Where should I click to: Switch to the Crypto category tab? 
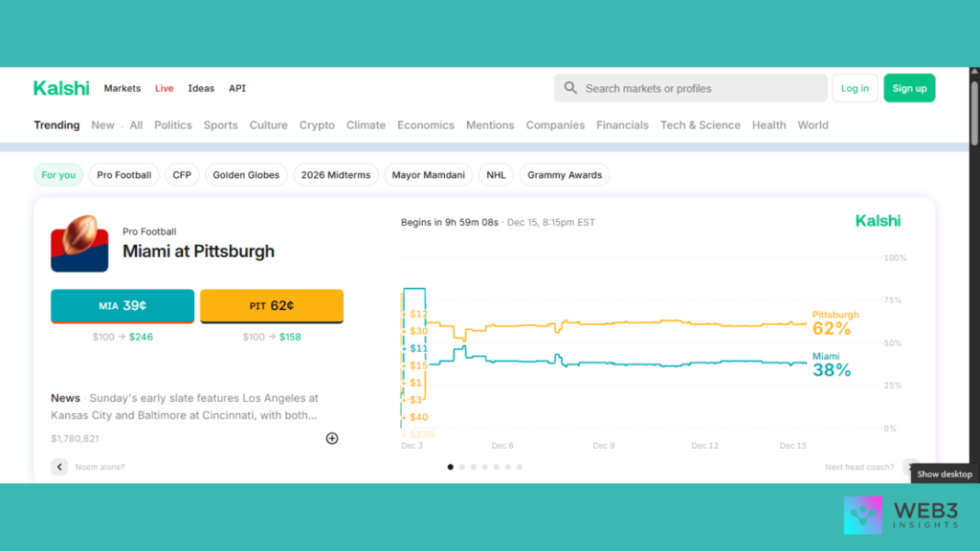(317, 125)
